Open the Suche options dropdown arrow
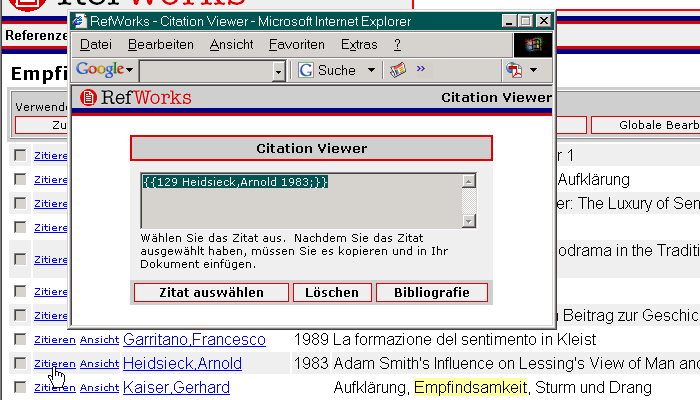The width and height of the screenshot is (700, 400). pos(371,70)
